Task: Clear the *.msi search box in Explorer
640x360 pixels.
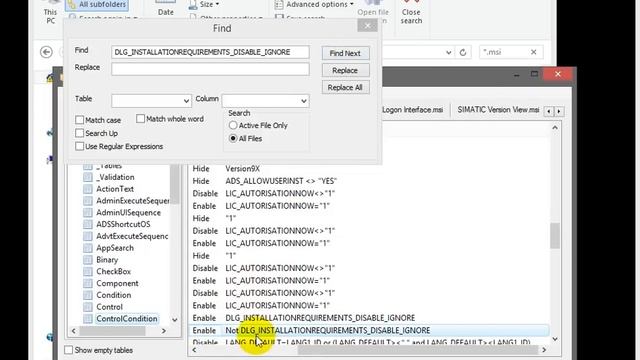Action: point(533,52)
